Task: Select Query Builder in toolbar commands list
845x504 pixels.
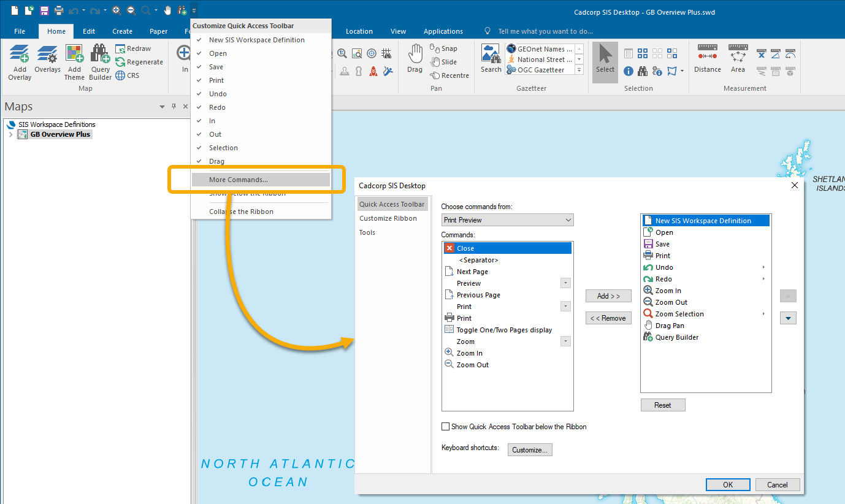Action: click(x=677, y=337)
